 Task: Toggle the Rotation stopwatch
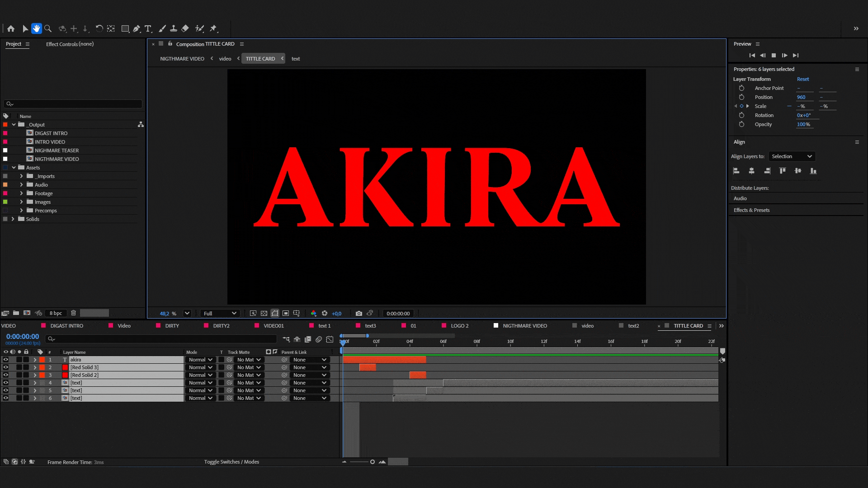tap(741, 115)
